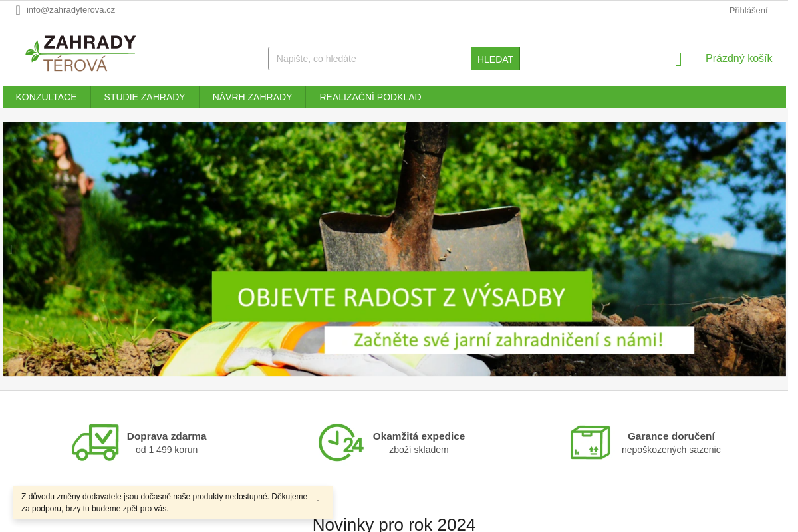
Task: Open the NÁVRH ZAHRADY page
Action: pos(252,97)
